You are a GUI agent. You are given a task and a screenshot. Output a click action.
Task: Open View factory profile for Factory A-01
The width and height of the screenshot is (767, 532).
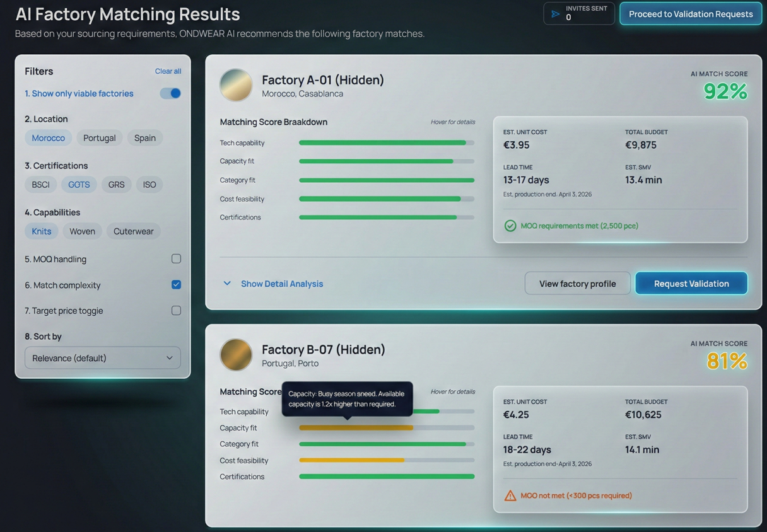click(x=577, y=284)
